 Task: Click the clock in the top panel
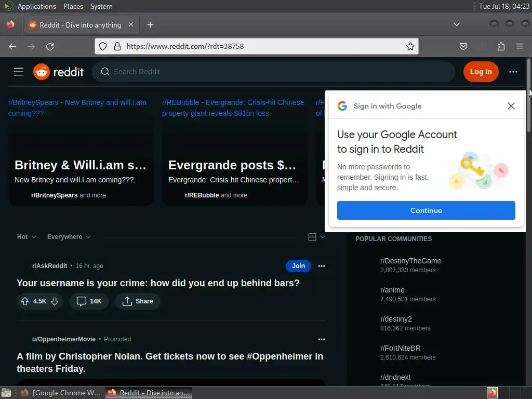[x=504, y=6]
